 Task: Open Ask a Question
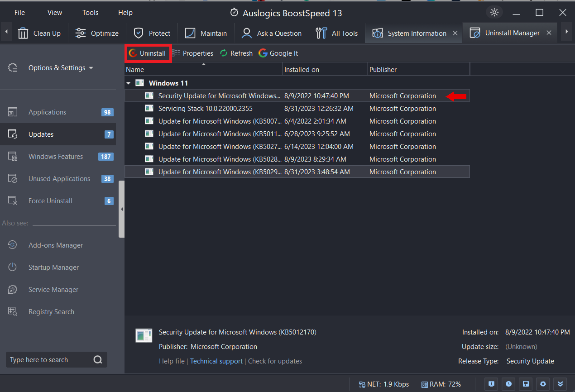[271, 33]
